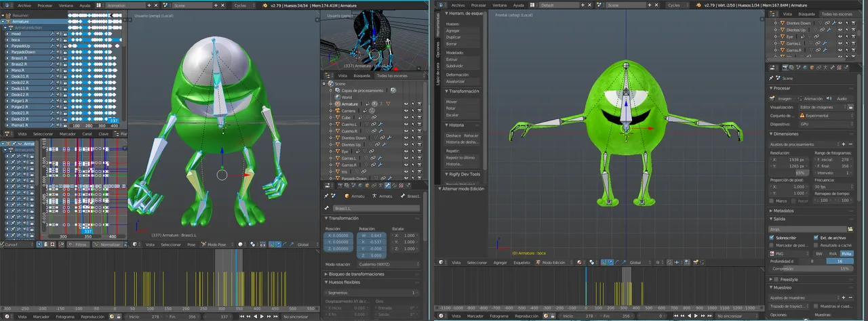Toggle visibility eye of Armature in left outliner
The height and width of the screenshot is (321, 868).
[406, 104]
